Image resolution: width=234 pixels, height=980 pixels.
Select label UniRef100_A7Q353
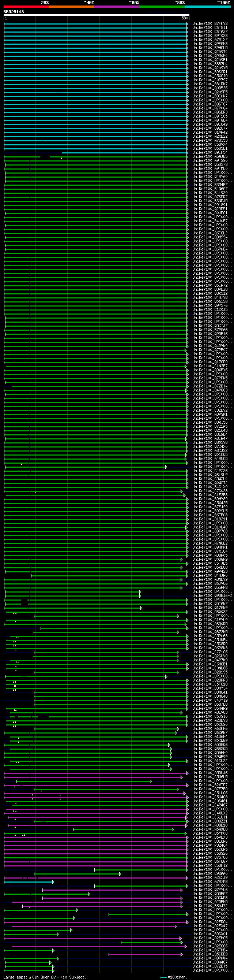(x=210, y=140)
